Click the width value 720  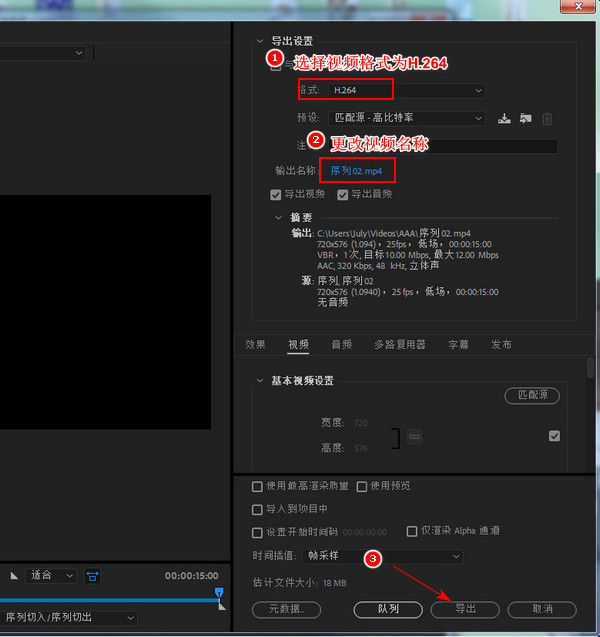coord(361,423)
